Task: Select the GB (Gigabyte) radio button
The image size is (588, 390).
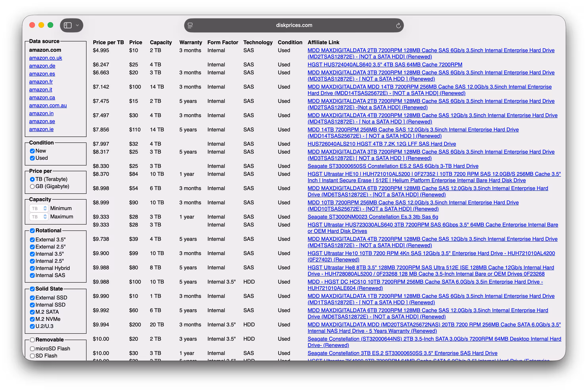Action: click(x=32, y=186)
